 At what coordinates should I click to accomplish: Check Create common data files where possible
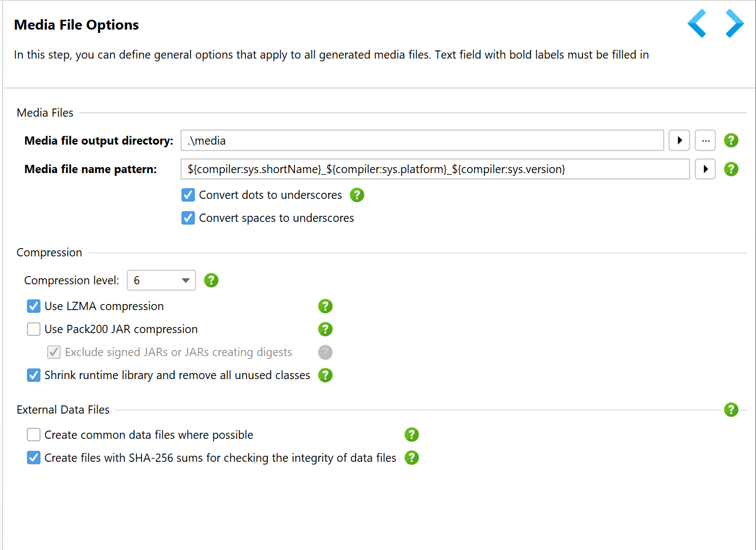33,434
